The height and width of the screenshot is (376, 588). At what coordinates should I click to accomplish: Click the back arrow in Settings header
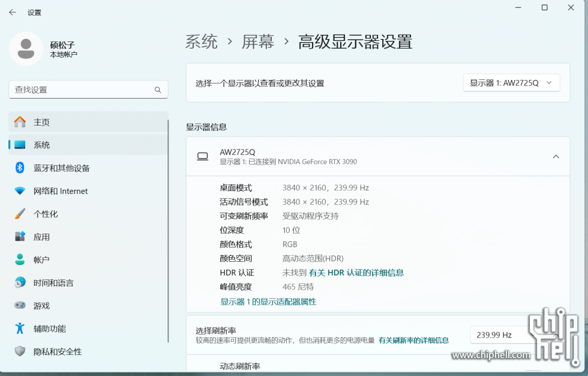click(x=13, y=13)
